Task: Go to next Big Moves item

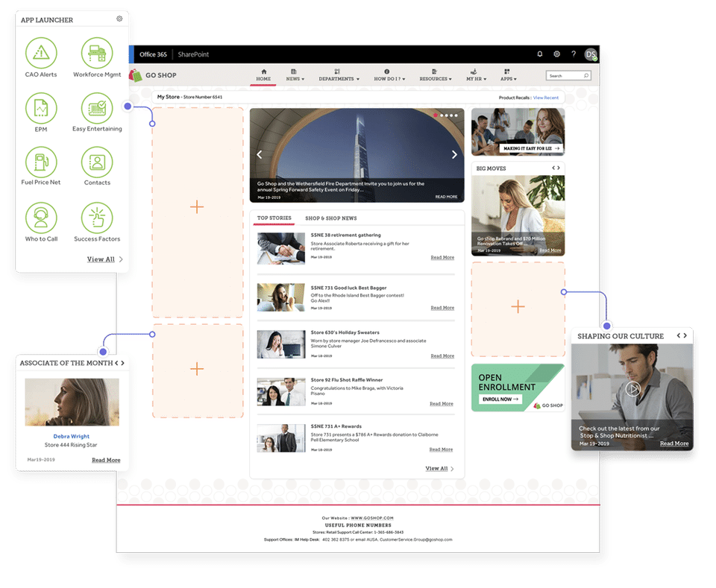Action: (x=559, y=168)
